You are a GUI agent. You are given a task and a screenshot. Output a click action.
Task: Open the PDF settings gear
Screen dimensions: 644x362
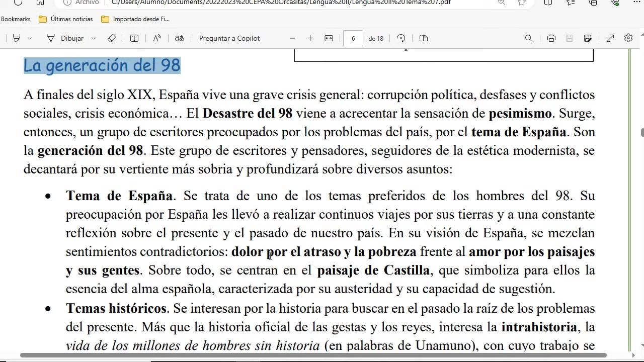pyautogui.click(x=628, y=38)
